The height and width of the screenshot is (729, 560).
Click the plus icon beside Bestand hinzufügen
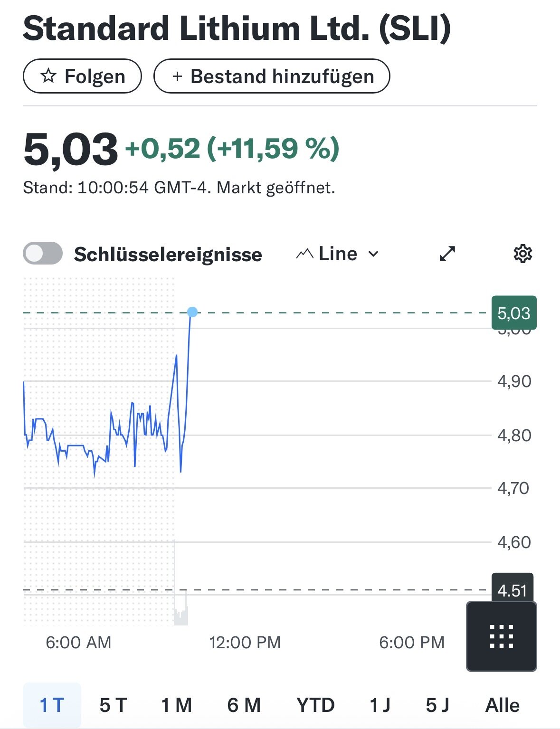coord(177,76)
